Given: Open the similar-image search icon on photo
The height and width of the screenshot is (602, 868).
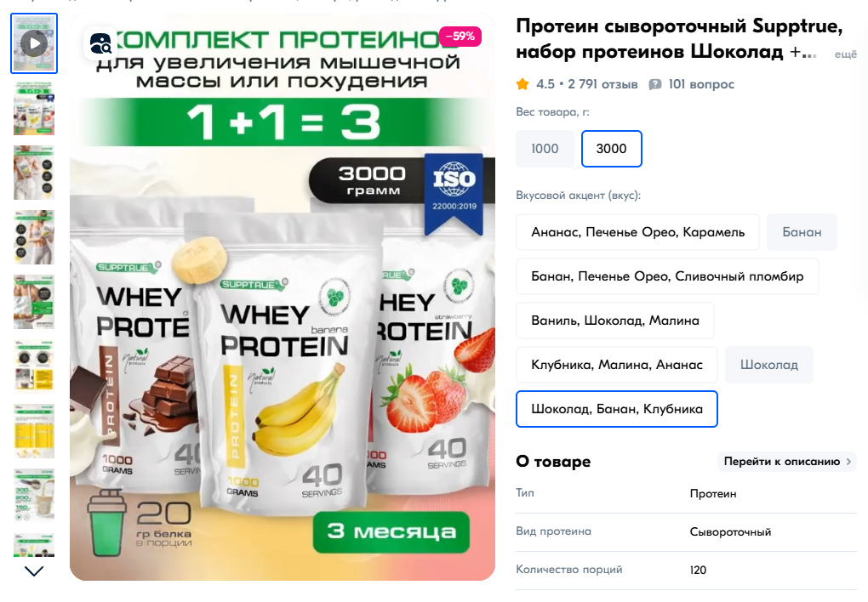Looking at the screenshot, I should [x=100, y=43].
